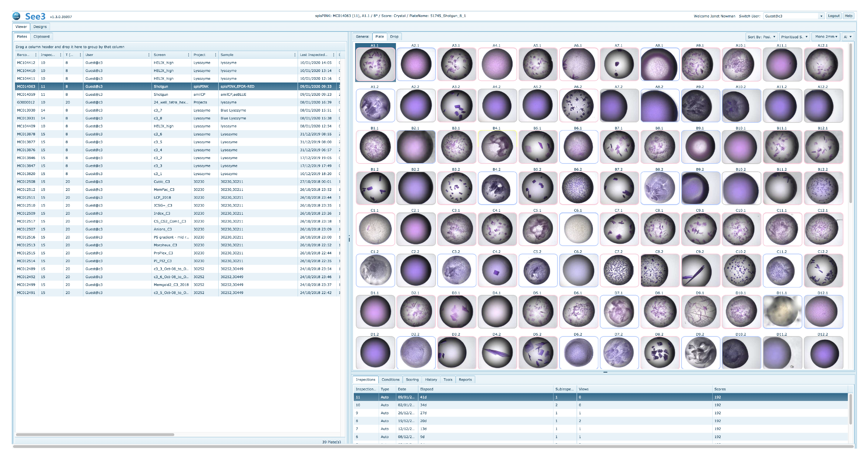Click the Help button
Viewport: 868px width, 458px height.
click(849, 16)
